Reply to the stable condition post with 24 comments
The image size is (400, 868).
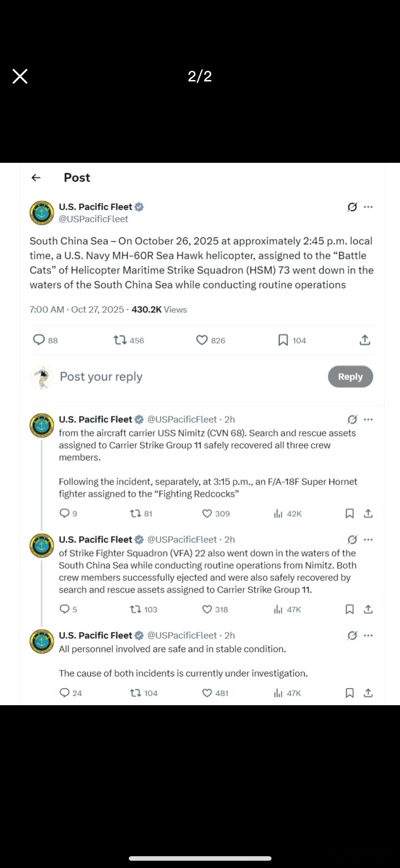(x=64, y=693)
